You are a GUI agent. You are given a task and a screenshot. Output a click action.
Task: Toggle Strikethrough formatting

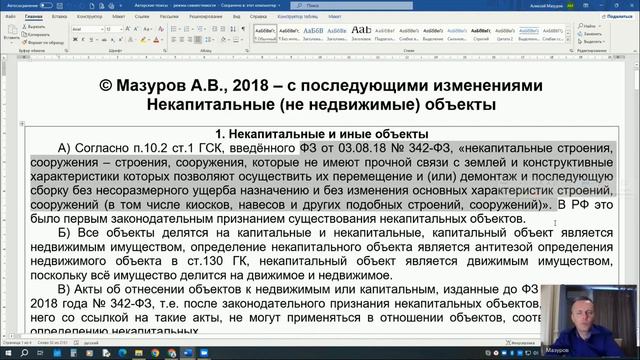(x=104, y=40)
